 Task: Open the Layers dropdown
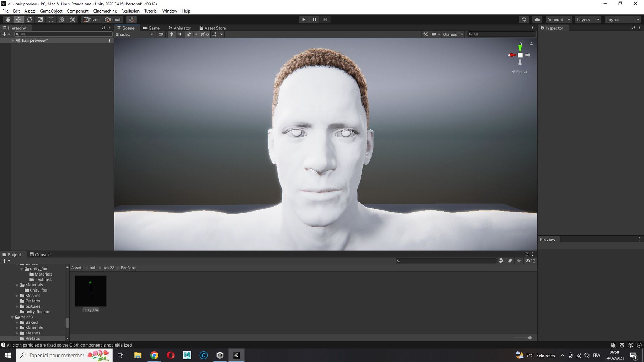pos(588,20)
